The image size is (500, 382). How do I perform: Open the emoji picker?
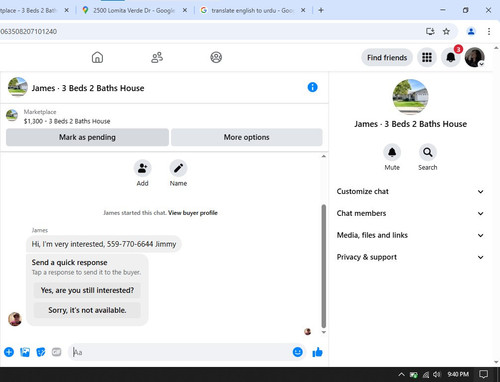coord(298,352)
